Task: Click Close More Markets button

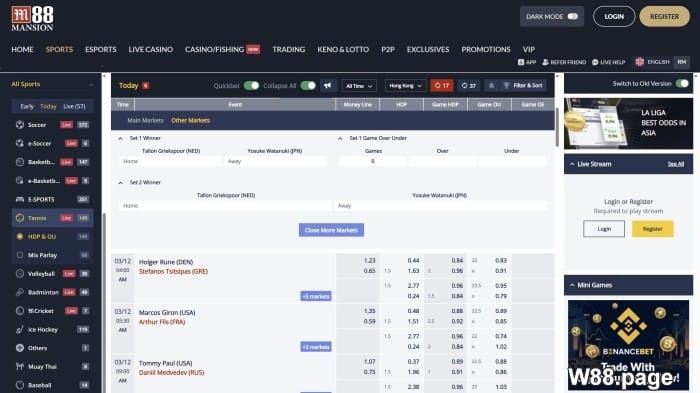Action: pos(331,230)
